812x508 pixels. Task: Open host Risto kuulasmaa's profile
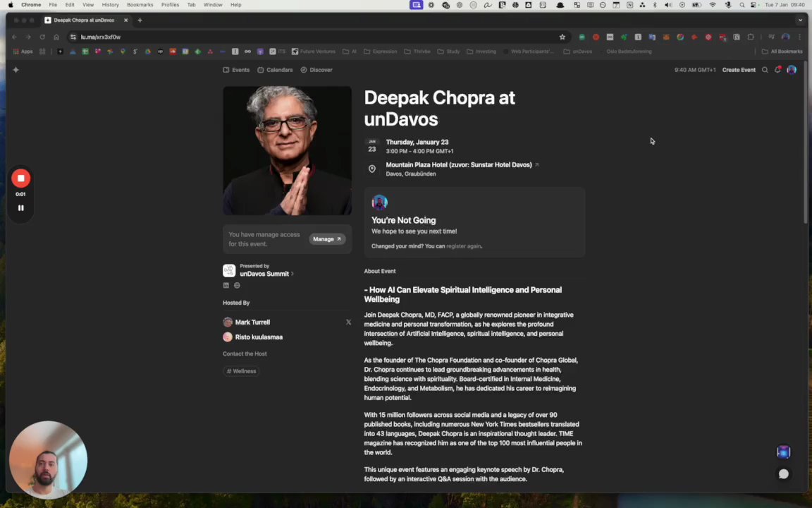click(253, 337)
